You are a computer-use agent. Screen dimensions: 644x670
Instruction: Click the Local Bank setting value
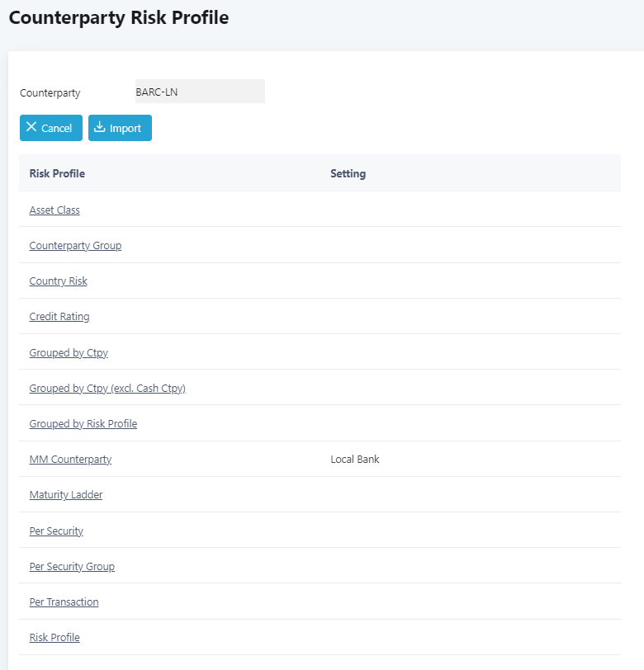355,460
